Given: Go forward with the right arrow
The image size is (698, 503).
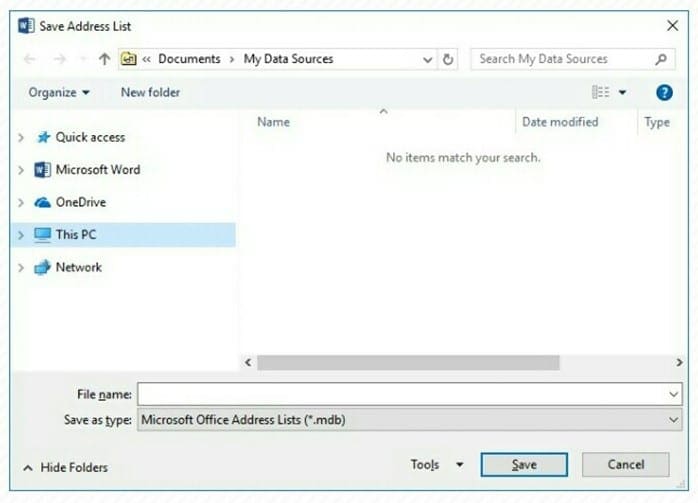Looking at the screenshot, I should coord(60,59).
